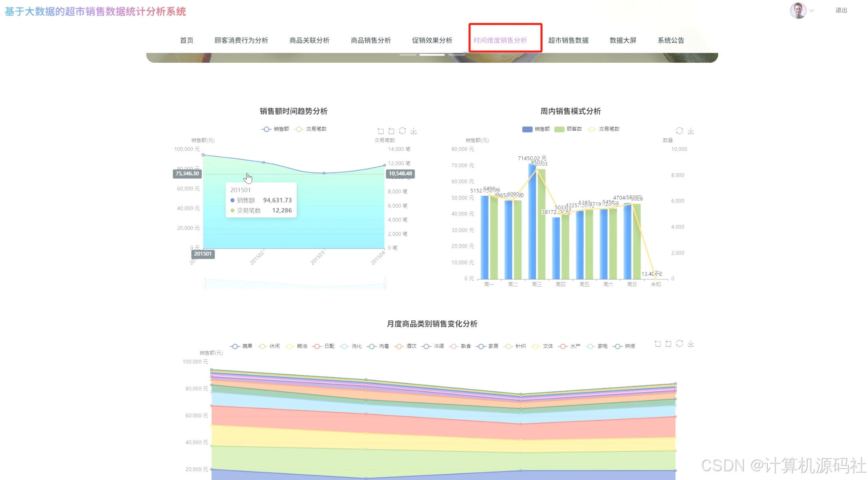
Task: Click zoom reset icon in sales trend chart
Action: click(x=391, y=131)
